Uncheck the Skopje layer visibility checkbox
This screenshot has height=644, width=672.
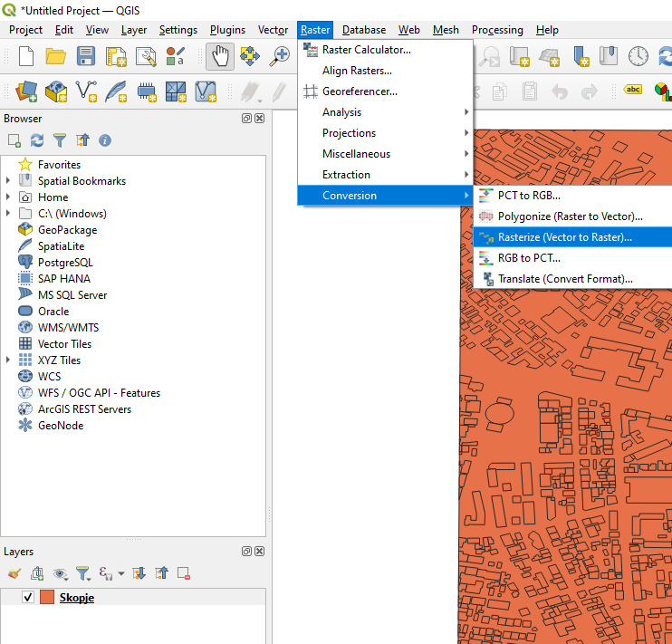click(x=28, y=597)
